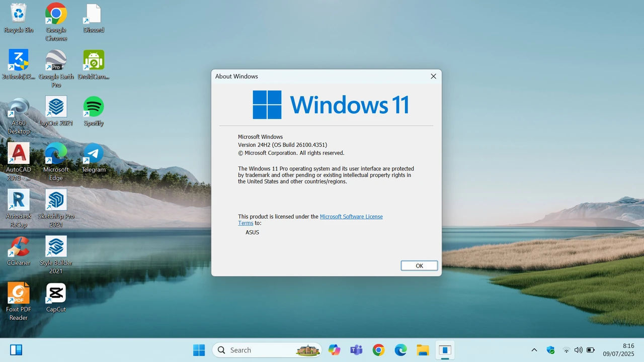Select the Google Earth Pro shortcut

pyautogui.click(x=56, y=69)
